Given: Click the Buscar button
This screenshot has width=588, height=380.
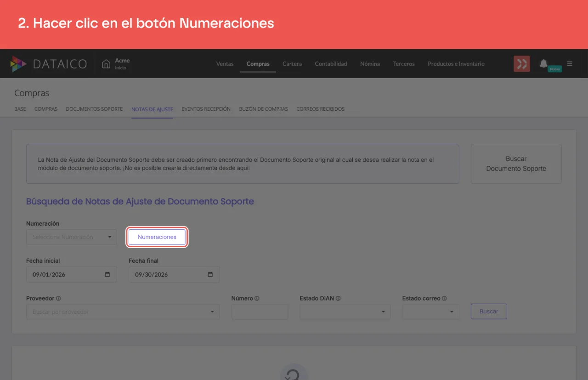Looking at the screenshot, I should 489,312.
